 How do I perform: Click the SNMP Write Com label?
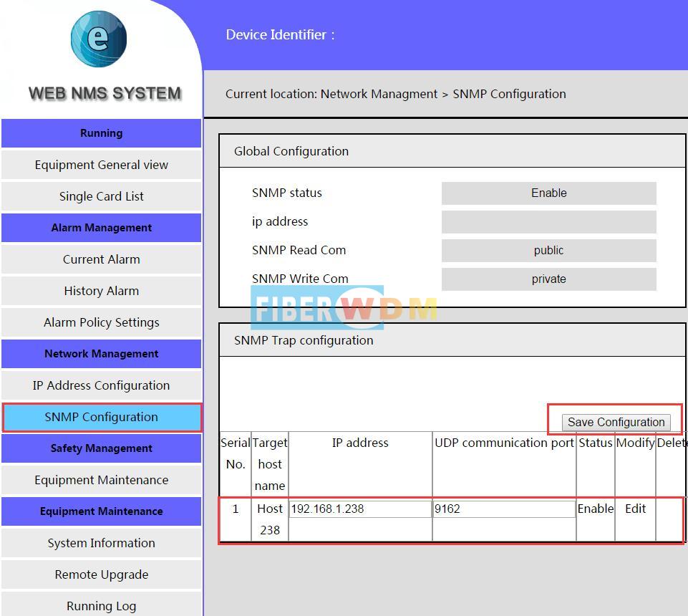(300, 279)
